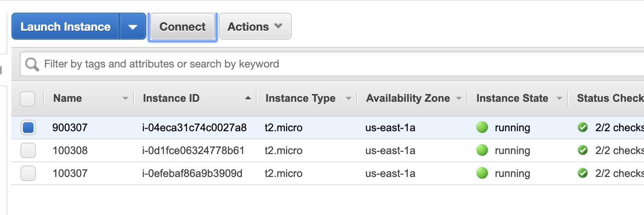Click green running indicator for instance 900307
This screenshot has width=644, height=215.
pyautogui.click(x=482, y=128)
